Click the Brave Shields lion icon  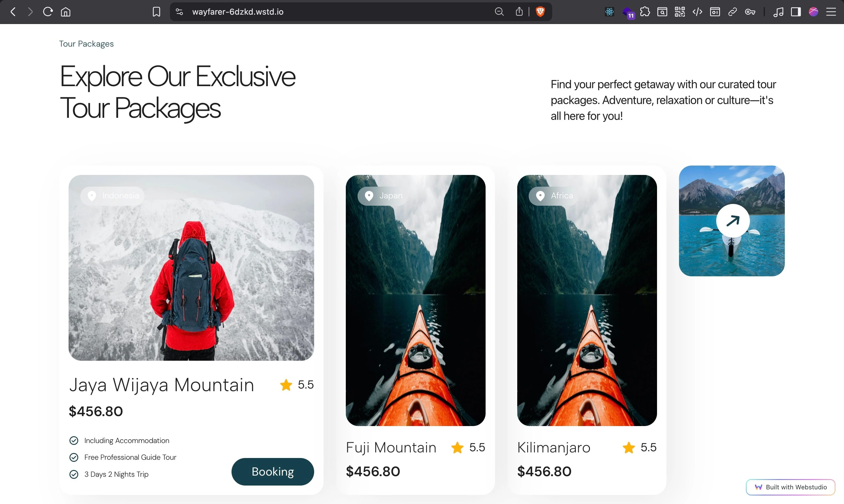click(x=540, y=12)
